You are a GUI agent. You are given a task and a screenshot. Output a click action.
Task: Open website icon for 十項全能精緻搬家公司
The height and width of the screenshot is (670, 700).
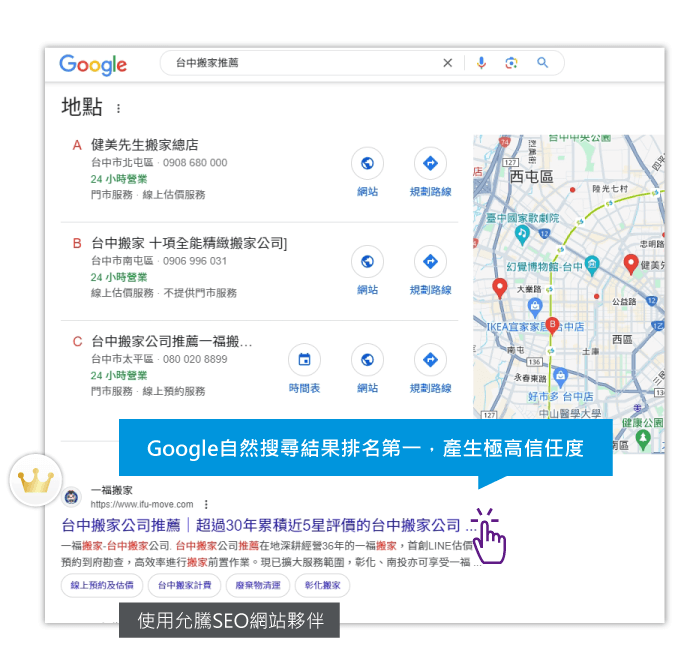367,262
